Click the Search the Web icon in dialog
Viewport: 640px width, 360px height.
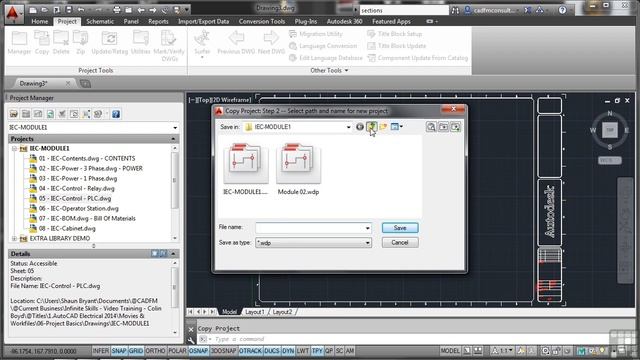(x=431, y=127)
